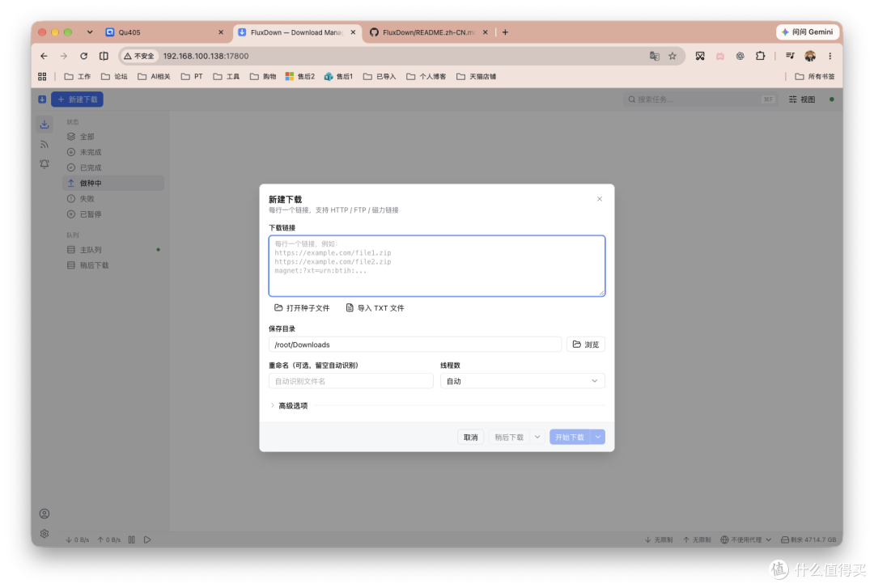Image resolution: width=874 pixels, height=588 pixels.
Task: Open the notifications bell in left rail
Action: 45,164
